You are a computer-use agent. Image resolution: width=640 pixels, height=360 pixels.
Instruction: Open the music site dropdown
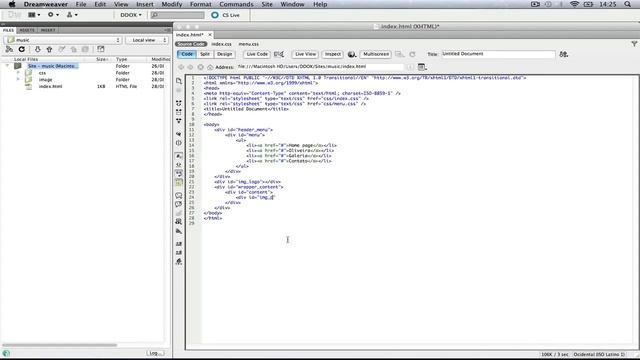click(x=62, y=40)
